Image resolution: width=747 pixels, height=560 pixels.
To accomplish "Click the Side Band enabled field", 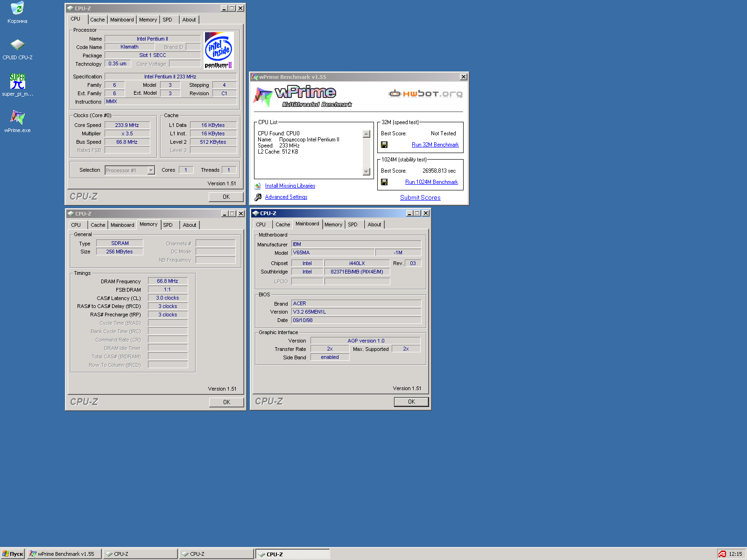I will [330, 357].
